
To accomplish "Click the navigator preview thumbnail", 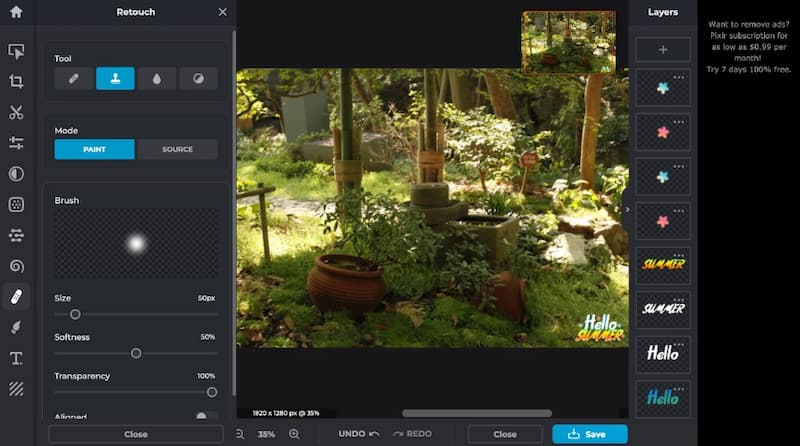I will [x=568, y=42].
